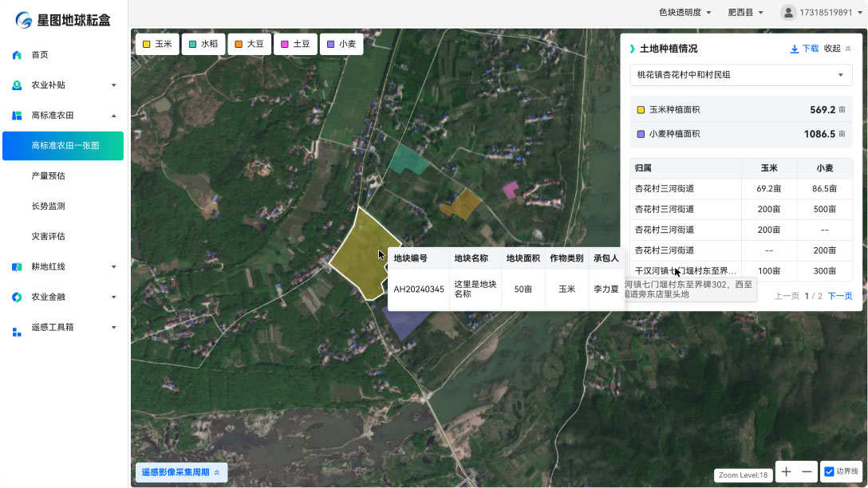Click plot number AH20240345
Viewport: 868px width, 488px height.
coord(419,289)
